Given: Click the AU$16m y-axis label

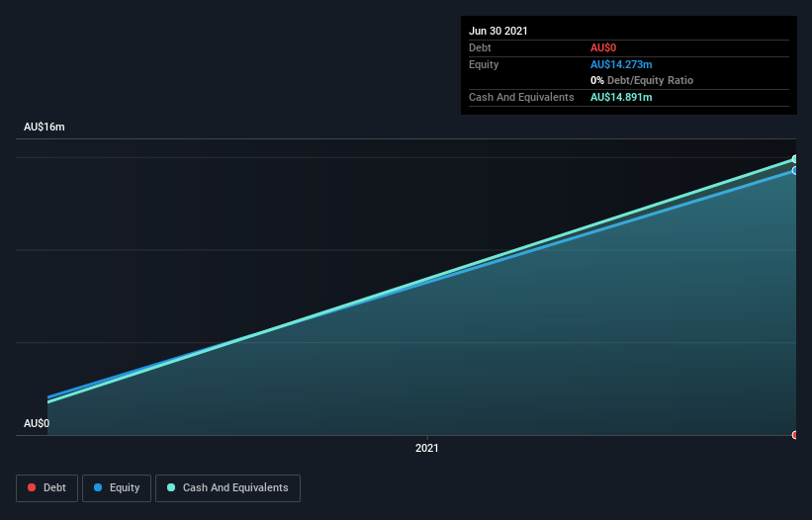Looking at the screenshot, I should pyautogui.click(x=45, y=127).
